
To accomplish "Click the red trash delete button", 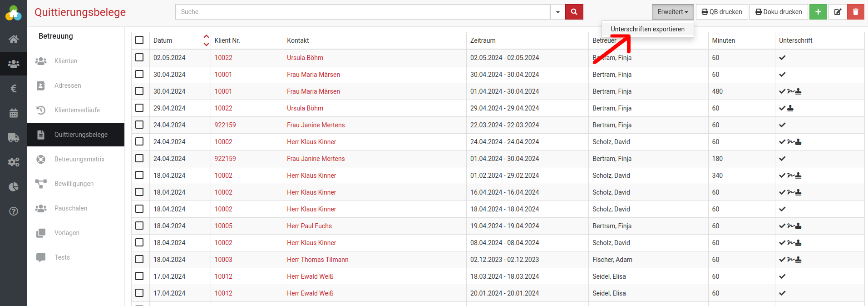I will pyautogui.click(x=855, y=12).
